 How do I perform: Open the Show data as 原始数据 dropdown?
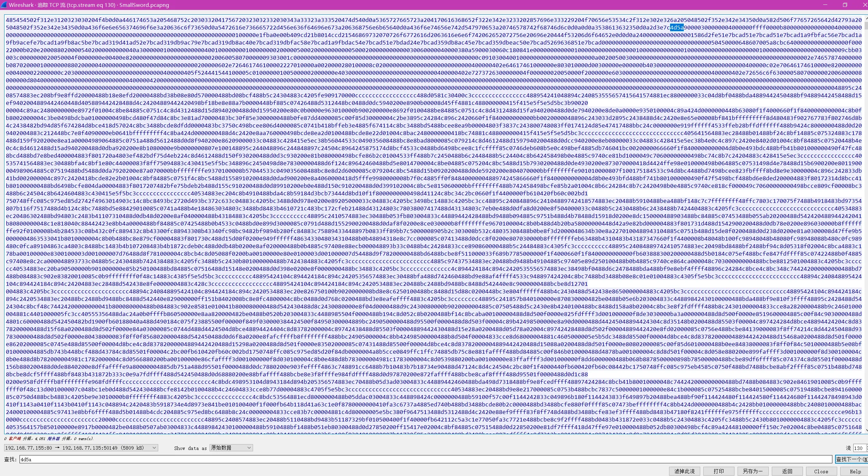[231, 448]
